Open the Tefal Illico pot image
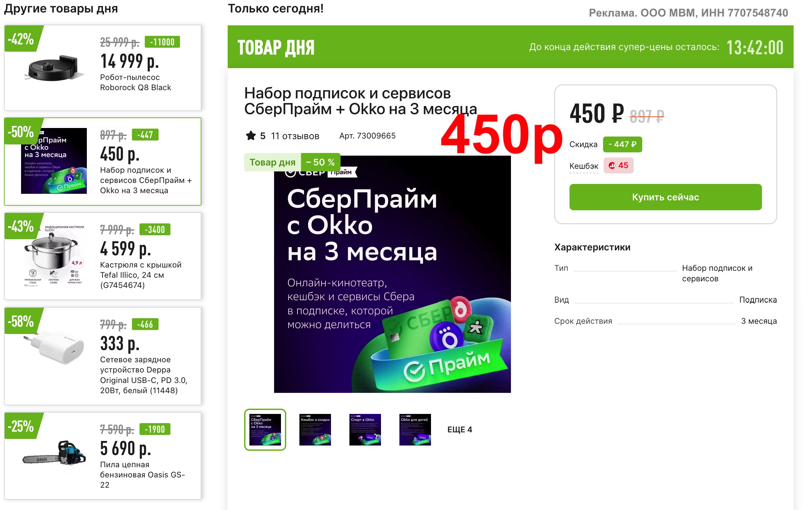Screen dimensions: 812x510 point(54,255)
